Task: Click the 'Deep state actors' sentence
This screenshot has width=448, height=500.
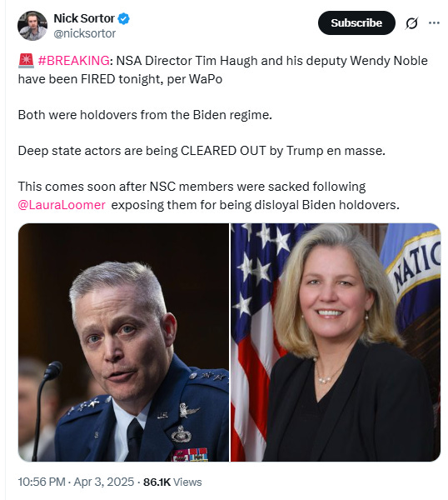Action: click(x=202, y=151)
